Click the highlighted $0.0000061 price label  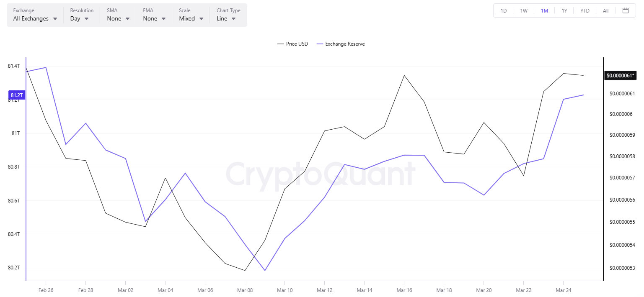point(621,75)
